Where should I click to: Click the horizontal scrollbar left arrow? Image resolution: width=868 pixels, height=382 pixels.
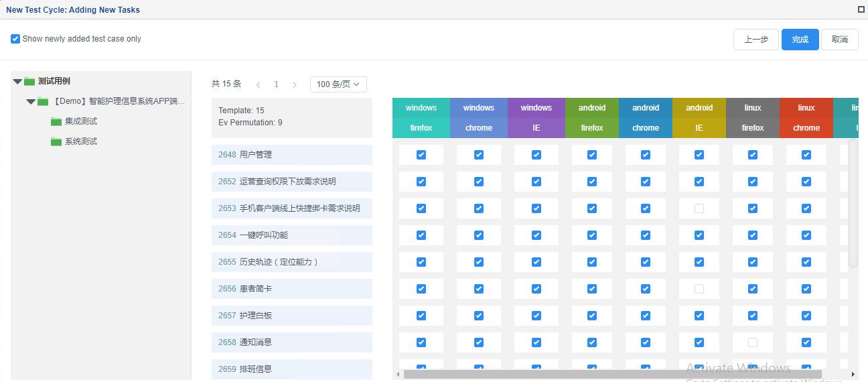[x=398, y=374]
